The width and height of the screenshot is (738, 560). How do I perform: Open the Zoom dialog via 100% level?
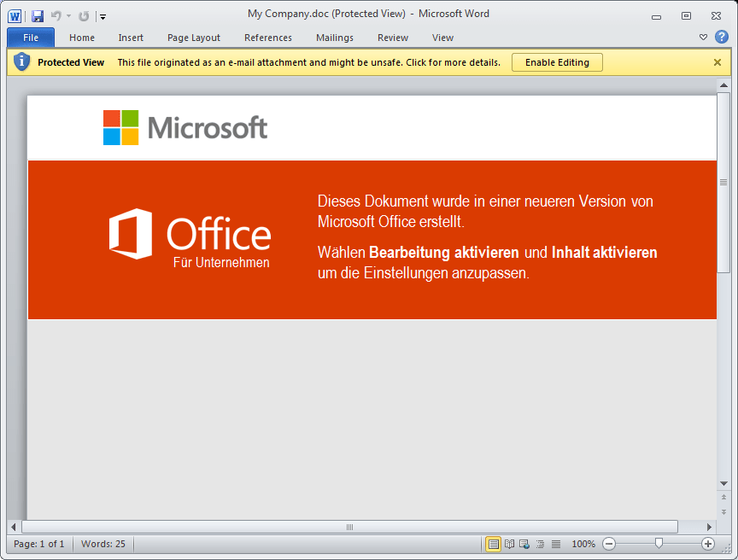[x=583, y=544]
